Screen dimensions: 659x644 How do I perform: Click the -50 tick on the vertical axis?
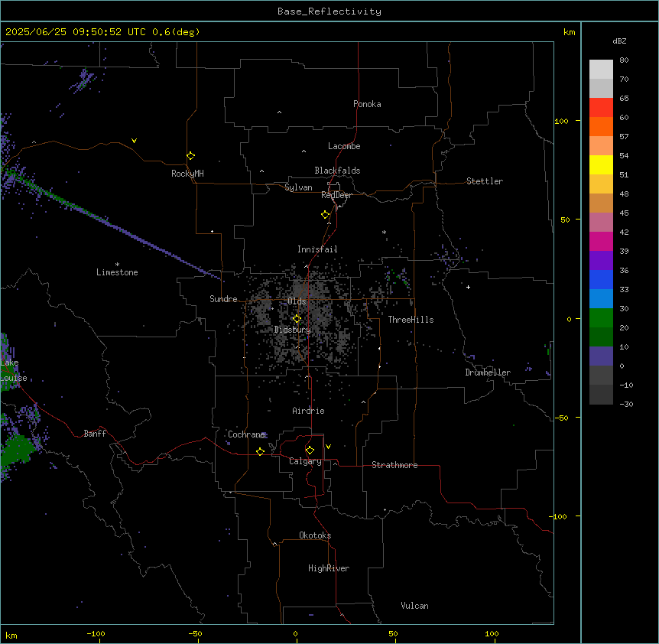561,418
